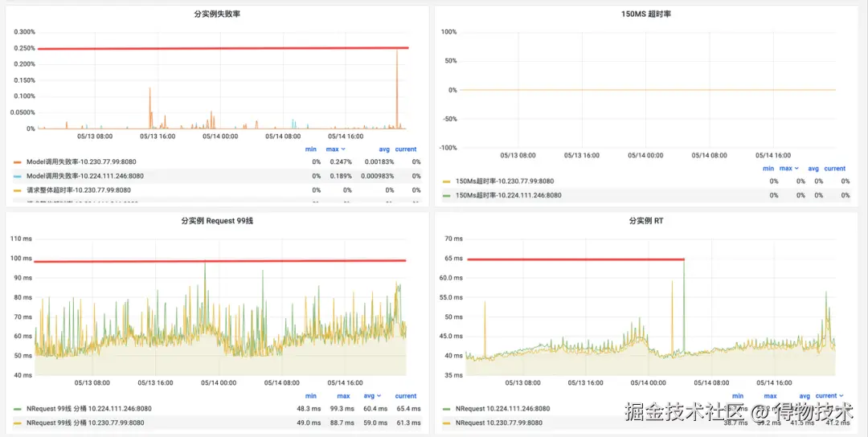Viewport: 868px width, 437px height.
Task: Click green swatch of NRequest 99线 分桶 10.224.111.246:8080
Action: click(x=17, y=409)
